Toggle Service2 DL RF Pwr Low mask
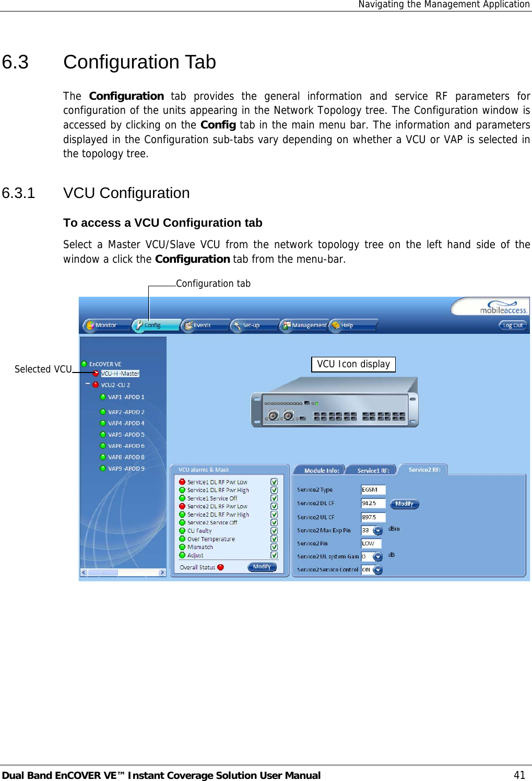This screenshot has width=532, height=781. tap(274, 506)
